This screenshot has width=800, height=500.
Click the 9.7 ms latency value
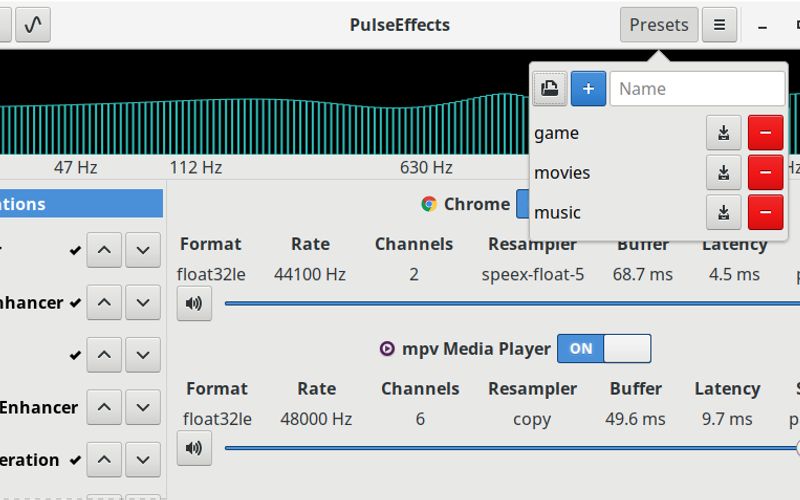[x=727, y=419]
